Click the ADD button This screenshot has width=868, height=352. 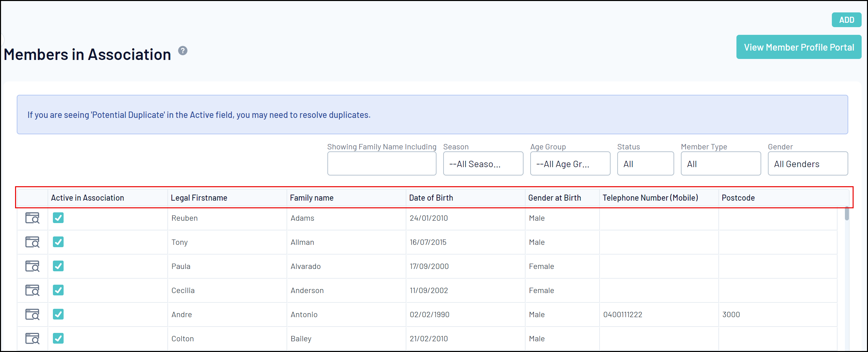pyautogui.click(x=846, y=20)
